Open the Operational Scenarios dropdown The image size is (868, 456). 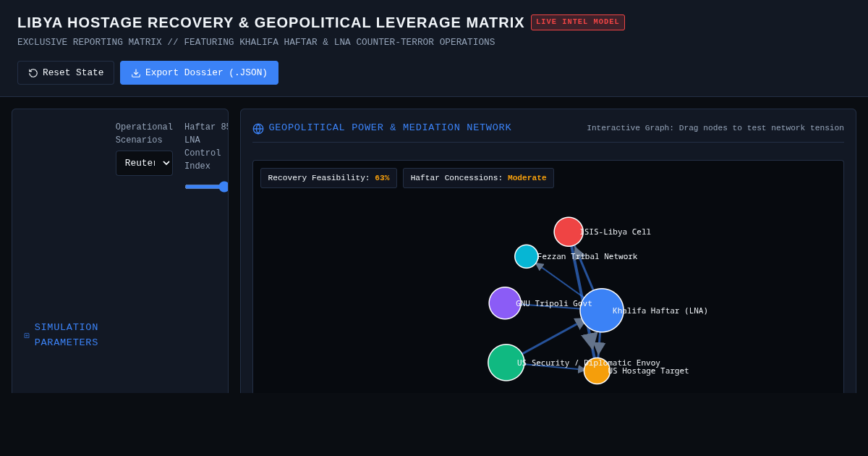pos(144,163)
